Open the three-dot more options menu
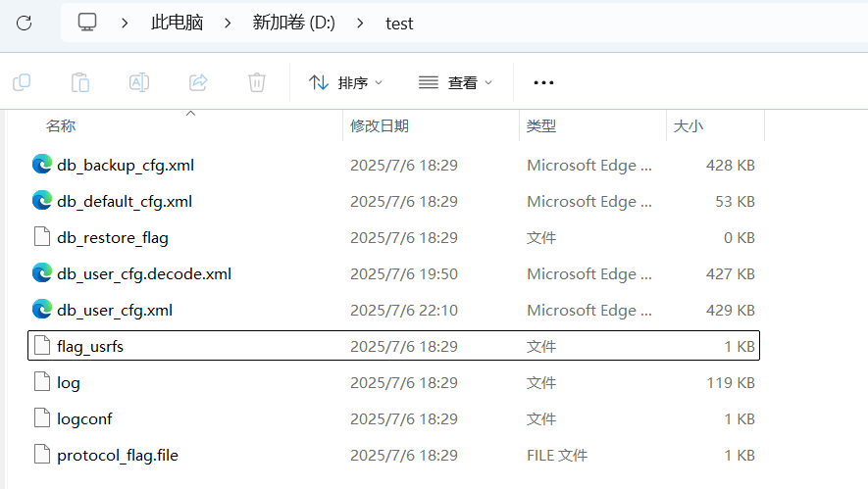 543,82
